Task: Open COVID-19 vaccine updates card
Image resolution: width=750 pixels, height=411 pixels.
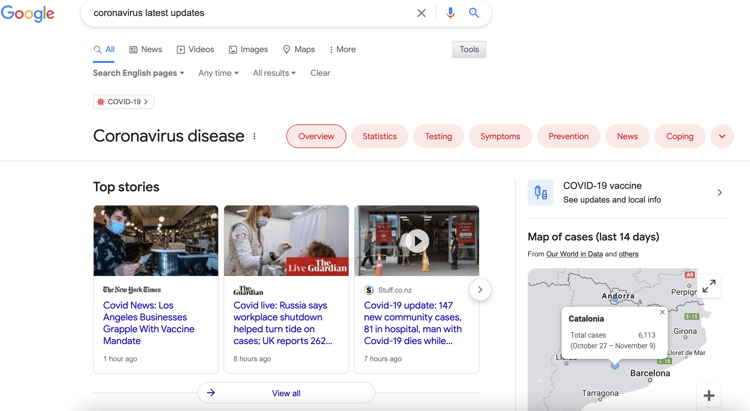Action: point(627,192)
